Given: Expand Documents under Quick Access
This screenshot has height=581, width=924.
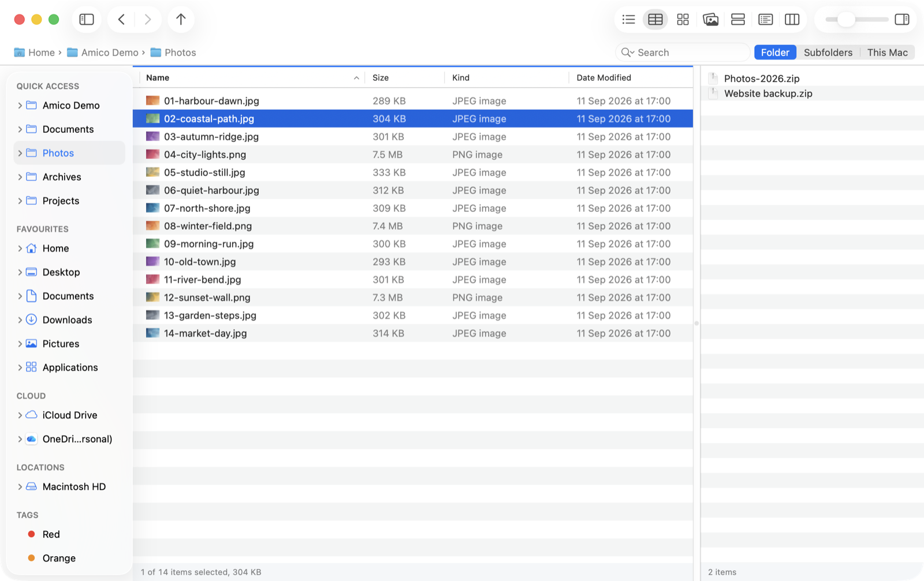Looking at the screenshot, I should [x=20, y=129].
